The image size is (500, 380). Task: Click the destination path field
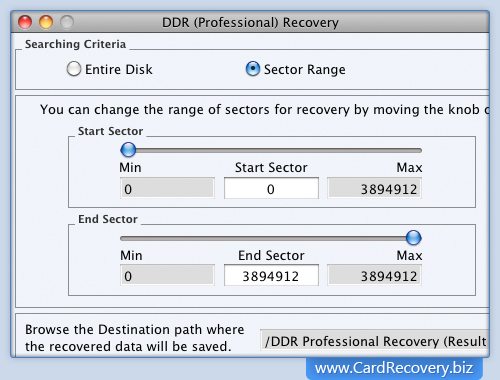(x=374, y=341)
